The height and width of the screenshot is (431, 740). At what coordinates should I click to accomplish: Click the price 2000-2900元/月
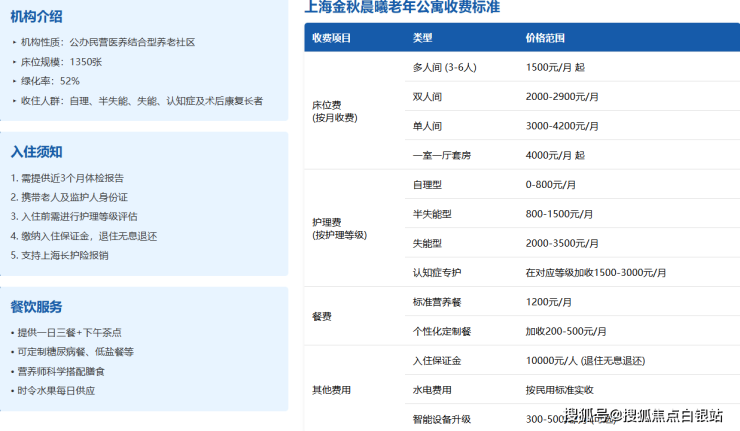click(x=562, y=97)
